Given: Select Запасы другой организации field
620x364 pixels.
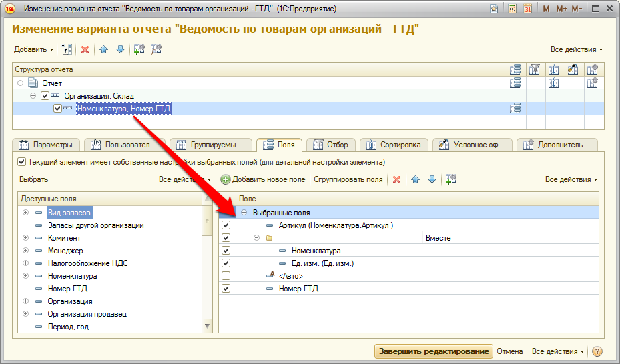Looking at the screenshot, I should point(95,225).
